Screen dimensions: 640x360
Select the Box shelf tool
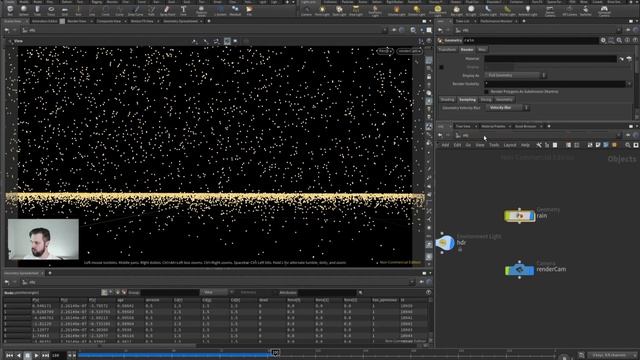[10, 10]
